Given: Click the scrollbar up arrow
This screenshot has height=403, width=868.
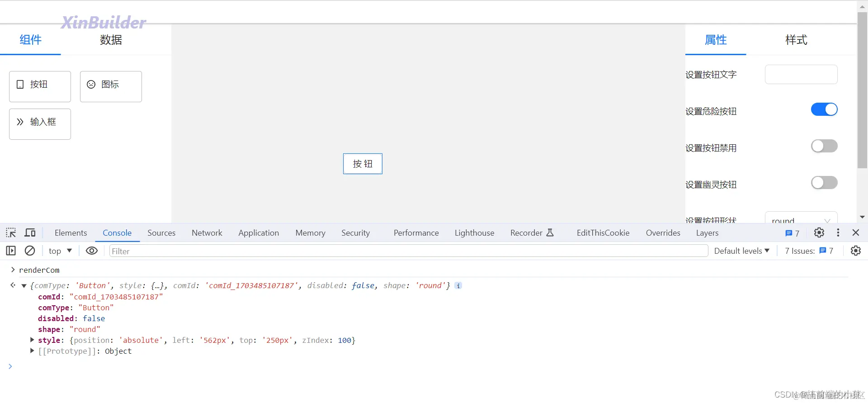Looking at the screenshot, I should 862,7.
